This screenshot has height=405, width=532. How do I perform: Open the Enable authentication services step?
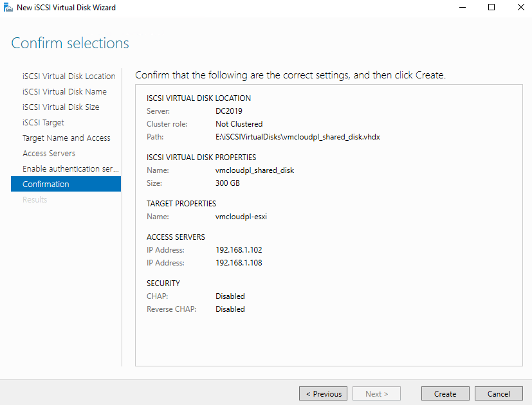71,168
